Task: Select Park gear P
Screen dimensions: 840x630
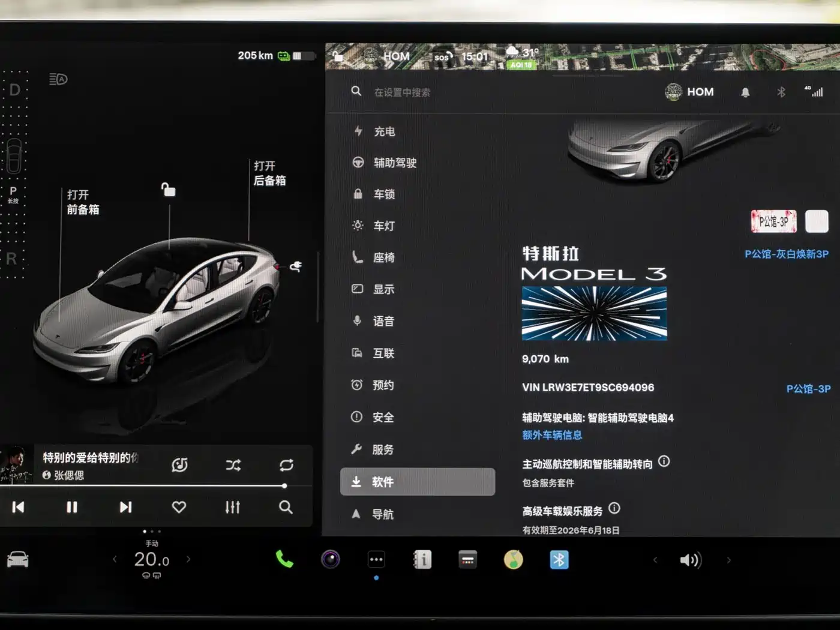Action: [x=13, y=194]
